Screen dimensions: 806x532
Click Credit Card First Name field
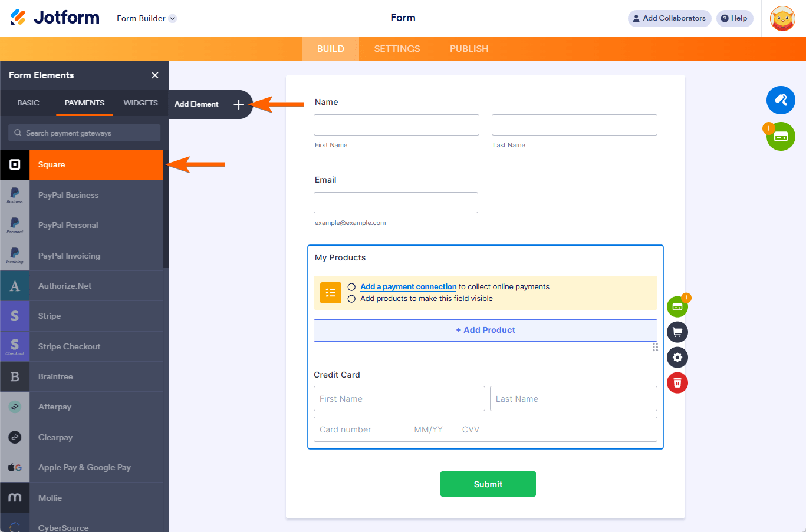coord(399,399)
